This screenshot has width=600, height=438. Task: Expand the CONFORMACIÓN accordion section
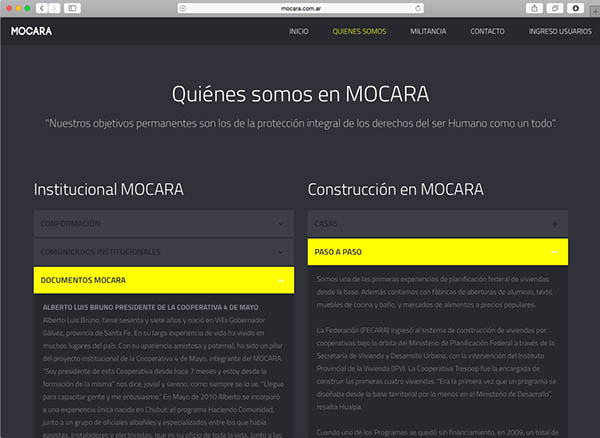pyautogui.click(x=164, y=223)
